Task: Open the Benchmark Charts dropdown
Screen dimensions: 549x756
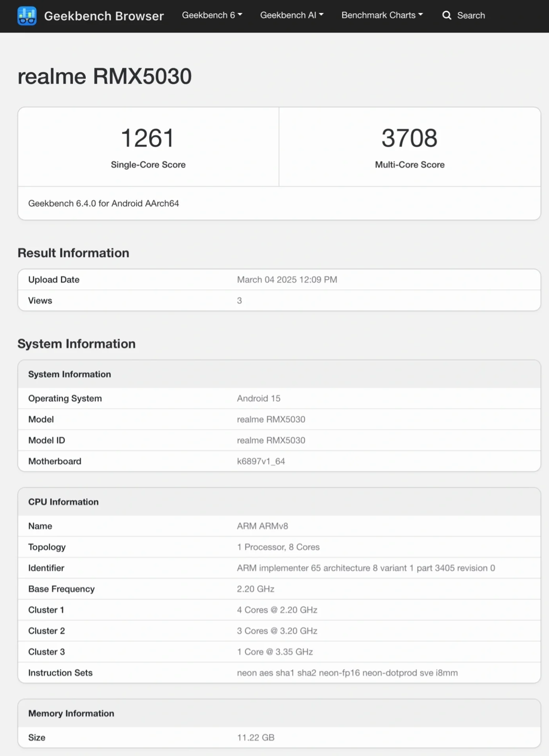Action: click(x=382, y=15)
